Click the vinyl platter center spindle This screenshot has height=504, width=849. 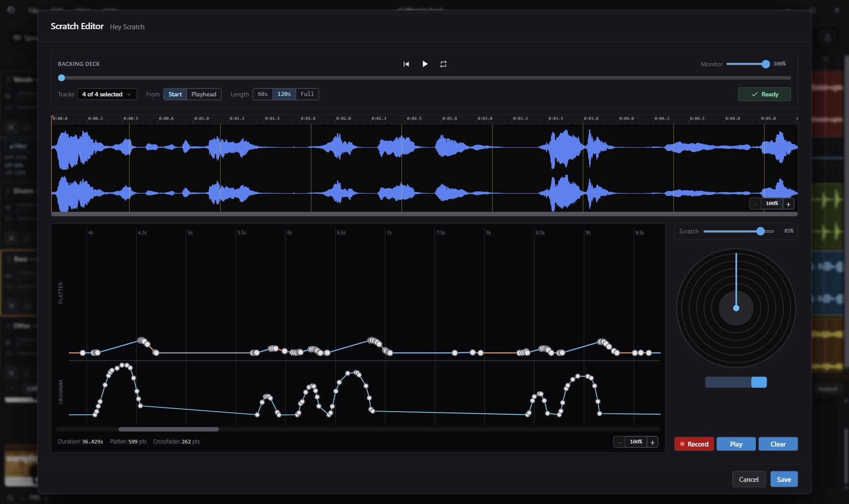(736, 308)
